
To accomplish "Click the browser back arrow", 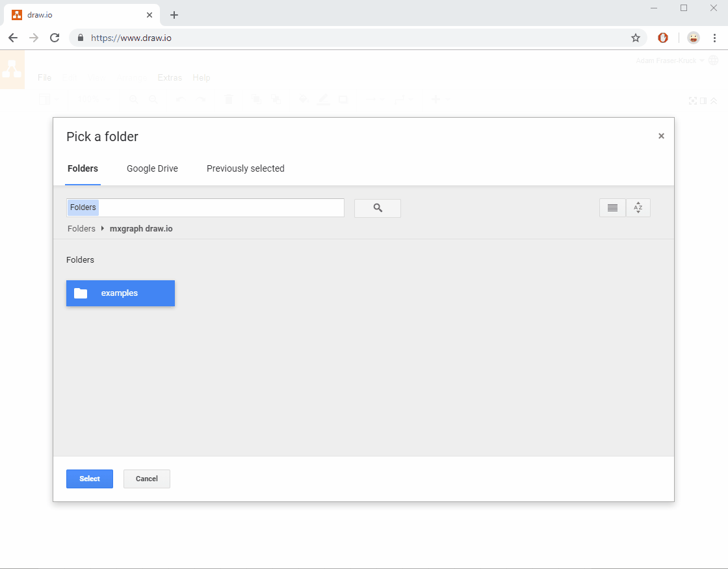I will tap(13, 38).
